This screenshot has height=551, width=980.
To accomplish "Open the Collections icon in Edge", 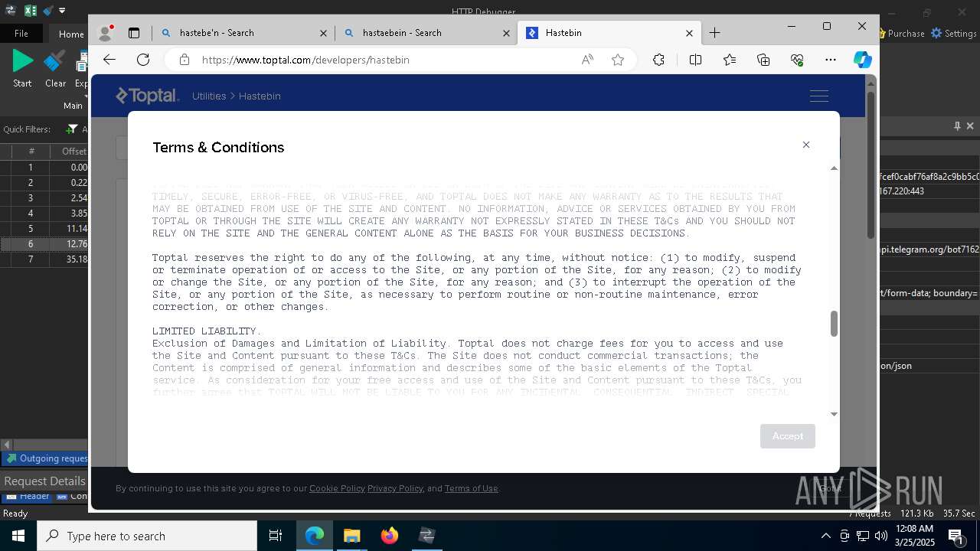I will point(763,60).
